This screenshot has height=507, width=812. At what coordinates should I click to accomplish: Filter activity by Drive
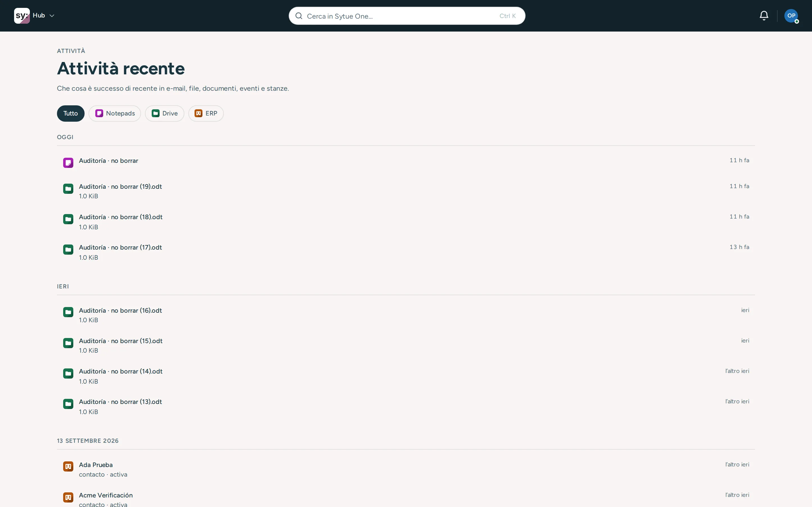click(x=164, y=113)
